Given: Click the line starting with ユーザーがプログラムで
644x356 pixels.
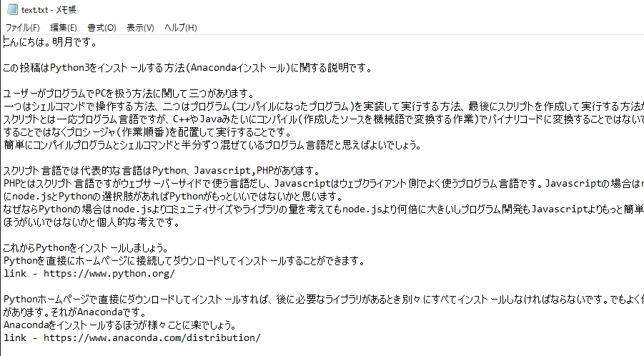Looking at the screenshot, I should (129, 94).
